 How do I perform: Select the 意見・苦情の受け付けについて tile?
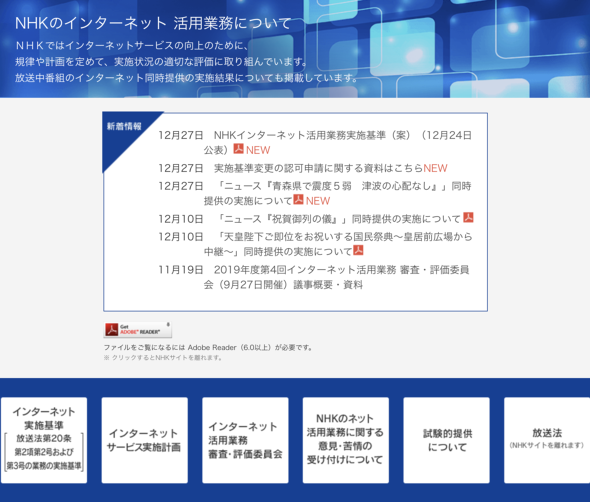346,440
